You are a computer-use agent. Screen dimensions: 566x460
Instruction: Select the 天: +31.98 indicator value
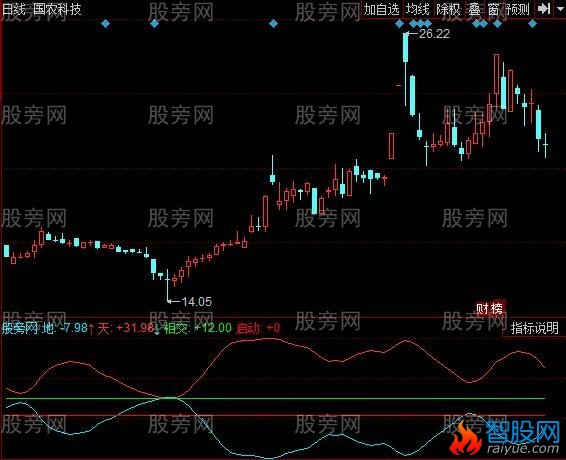click(x=126, y=328)
